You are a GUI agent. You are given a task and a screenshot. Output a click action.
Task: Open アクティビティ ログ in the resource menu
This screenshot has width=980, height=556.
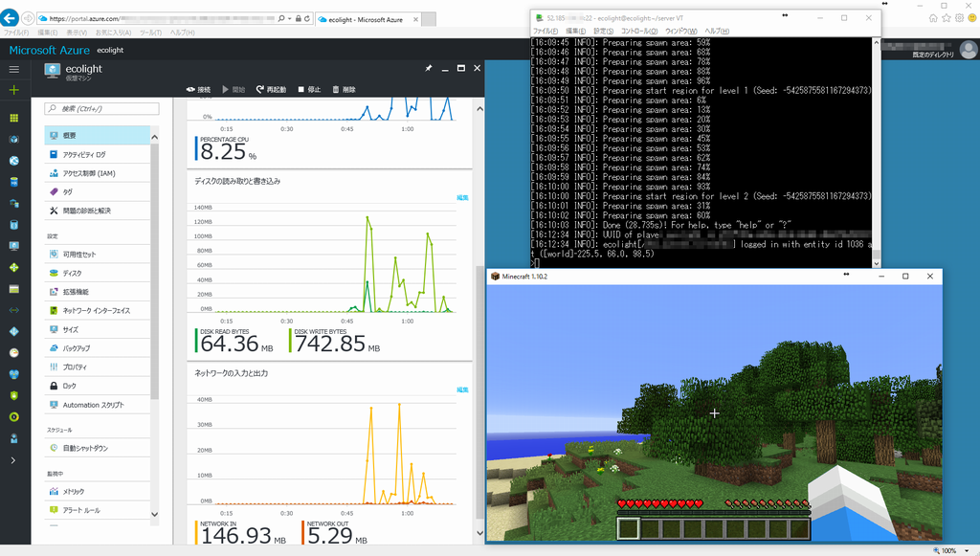tap(98, 154)
